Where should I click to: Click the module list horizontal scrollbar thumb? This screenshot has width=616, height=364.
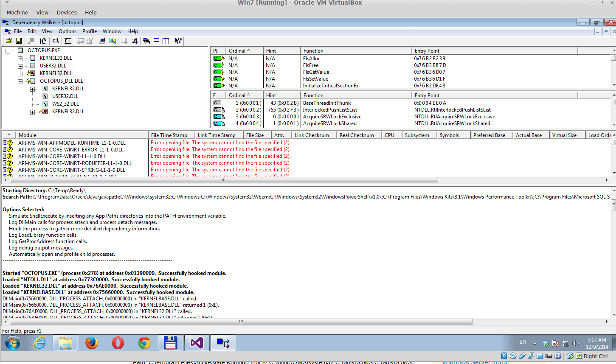click(x=223, y=180)
